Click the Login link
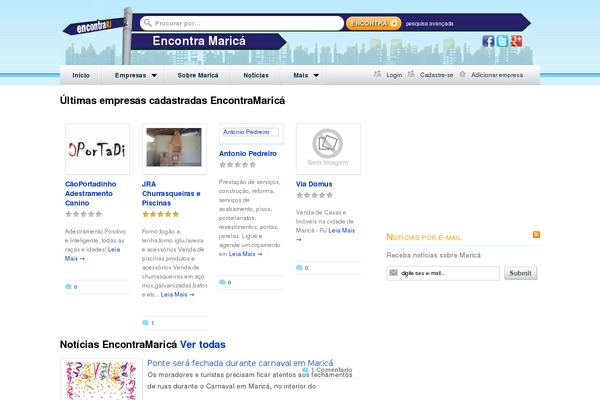 pos(394,75)
